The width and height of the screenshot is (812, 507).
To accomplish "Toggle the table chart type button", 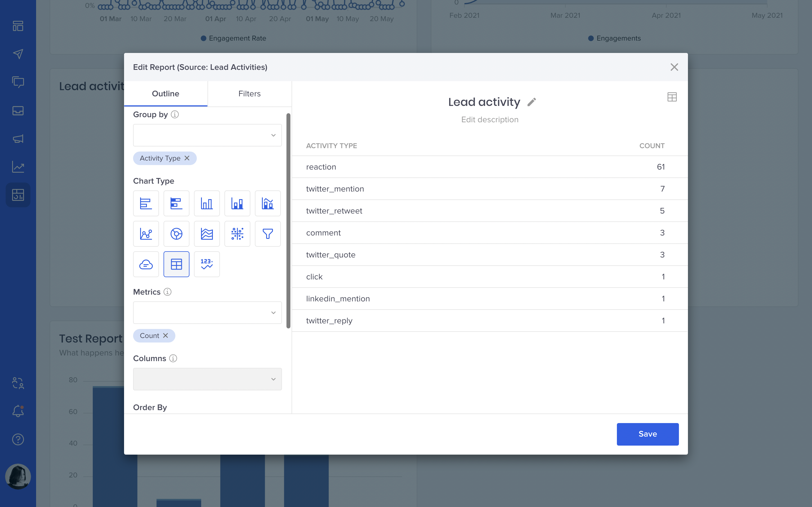I will [x=176, y=264].
